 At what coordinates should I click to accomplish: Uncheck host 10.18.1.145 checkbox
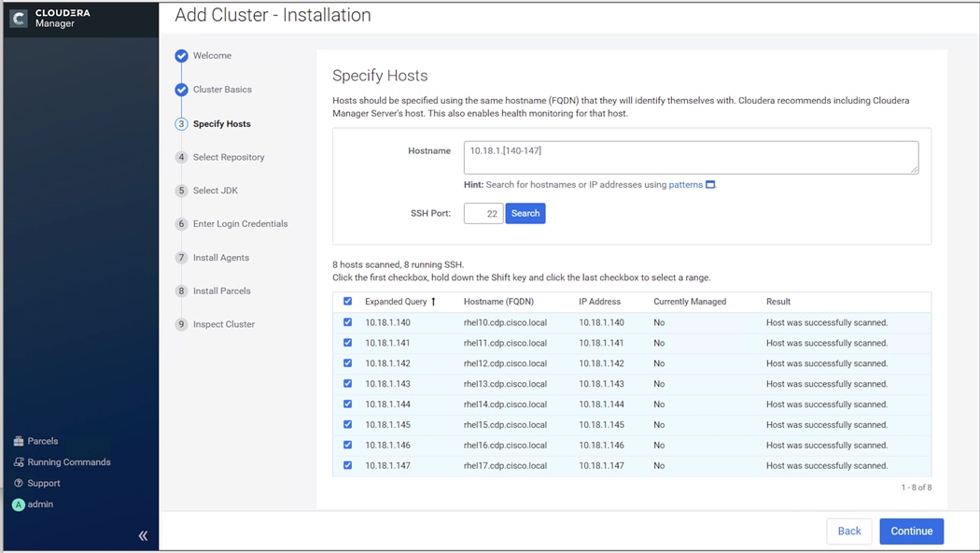pyautogui.click(x=347, y=425)
